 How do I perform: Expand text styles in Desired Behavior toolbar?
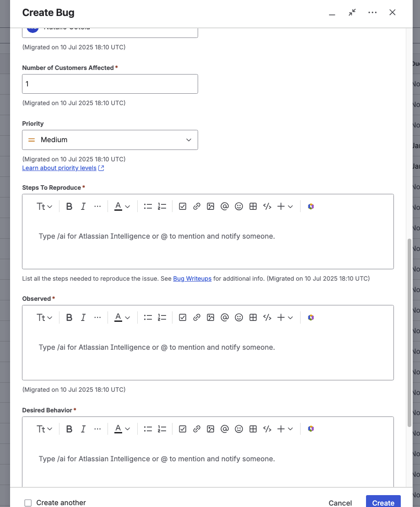pos(44,429)
